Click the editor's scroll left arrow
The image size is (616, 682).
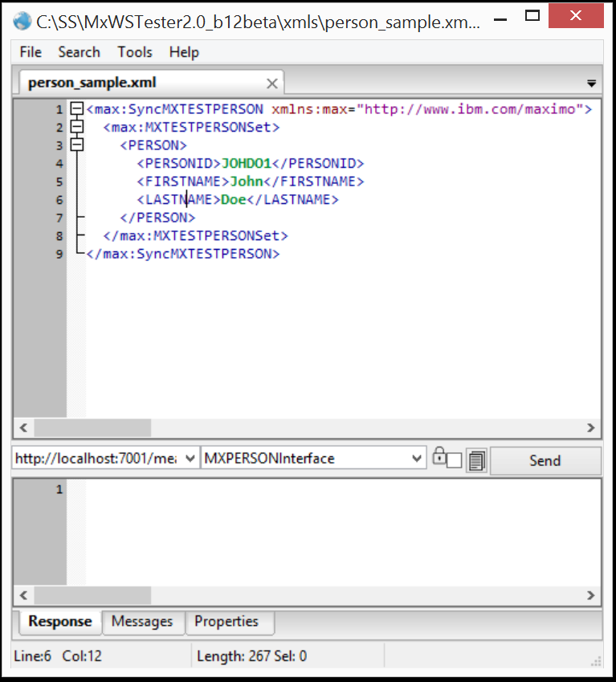pyautogui.click(x=24, y=427)
